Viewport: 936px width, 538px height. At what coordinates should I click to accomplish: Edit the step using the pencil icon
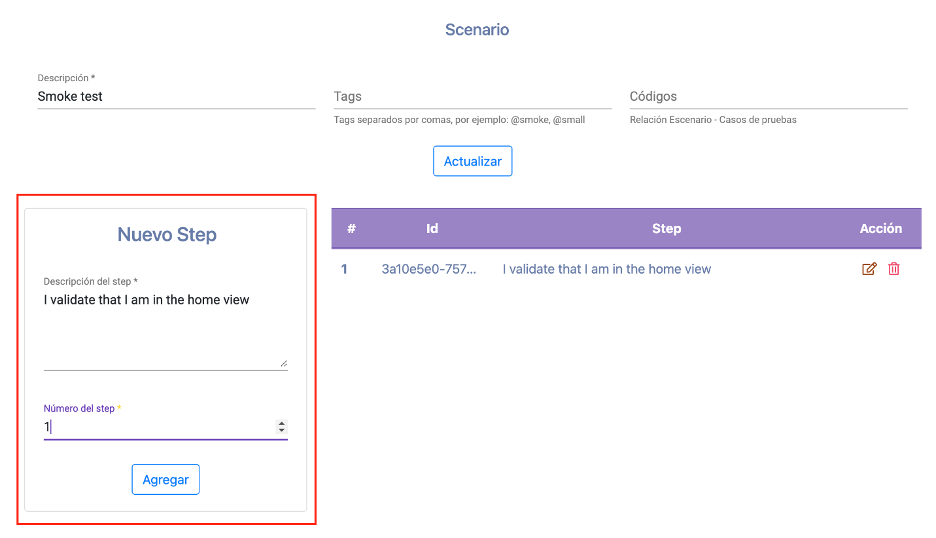[x=869, y=269]
